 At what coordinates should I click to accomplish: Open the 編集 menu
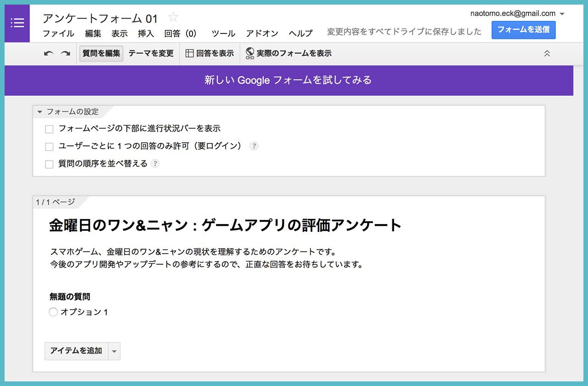(x=93, y=33)
